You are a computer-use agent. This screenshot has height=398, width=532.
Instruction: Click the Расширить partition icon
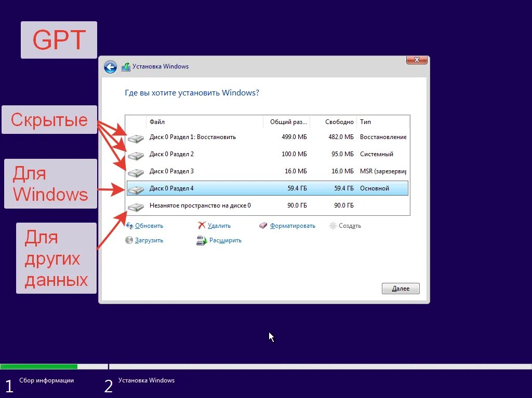(202, 240)
